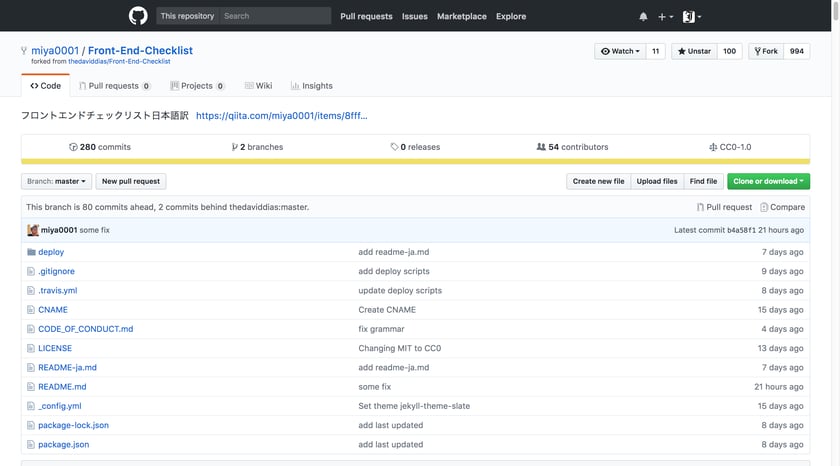Toggle Unstar for this repository
Screen dimensions: 840x466
point(694,51)
